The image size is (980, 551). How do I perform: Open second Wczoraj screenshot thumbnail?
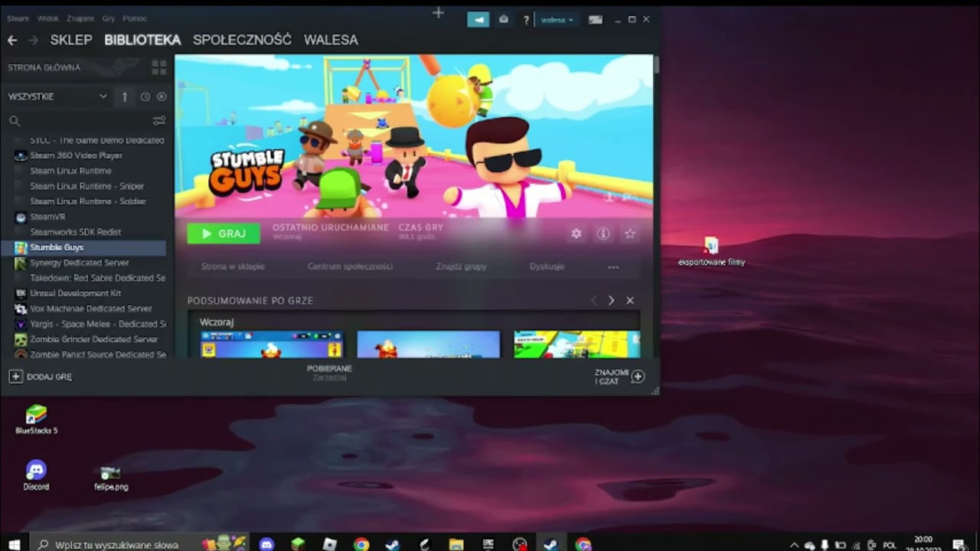click(x=428, y=344)
